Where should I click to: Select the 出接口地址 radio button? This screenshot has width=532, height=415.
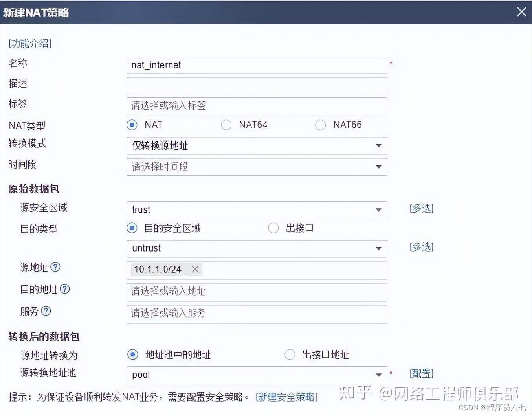tap(290, 354)
